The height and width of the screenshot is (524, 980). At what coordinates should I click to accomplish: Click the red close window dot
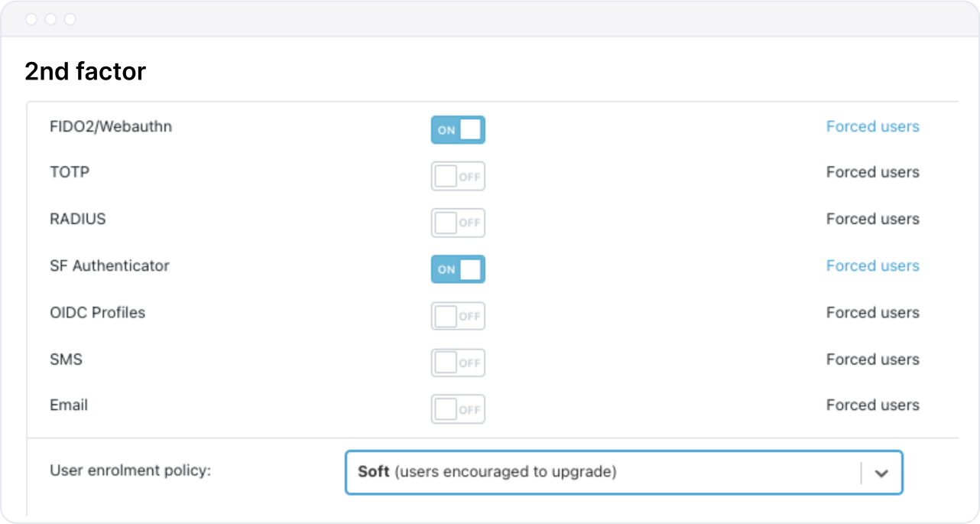pyautogui.click(x=31, y=19)
